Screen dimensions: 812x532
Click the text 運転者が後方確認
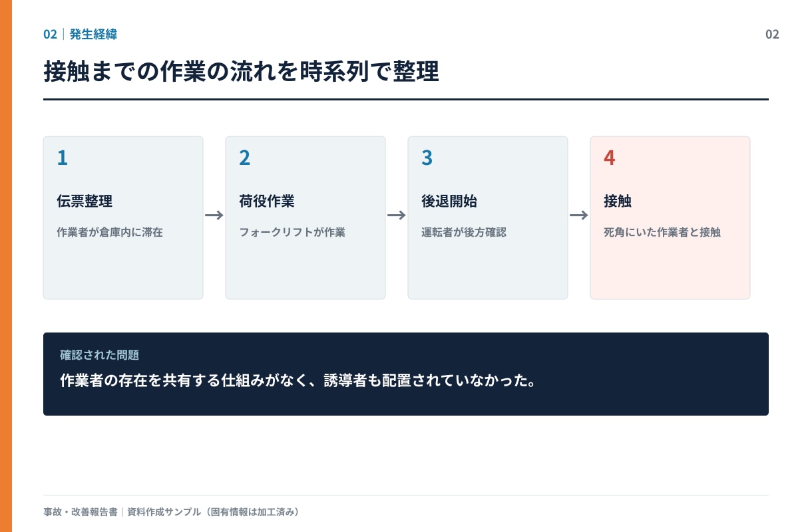tap(464, 233)
